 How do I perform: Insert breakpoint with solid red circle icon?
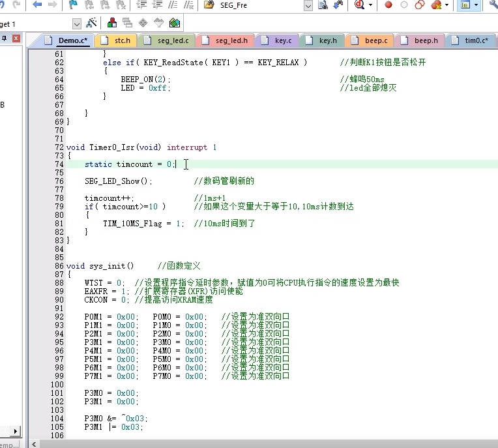(388, 5)
